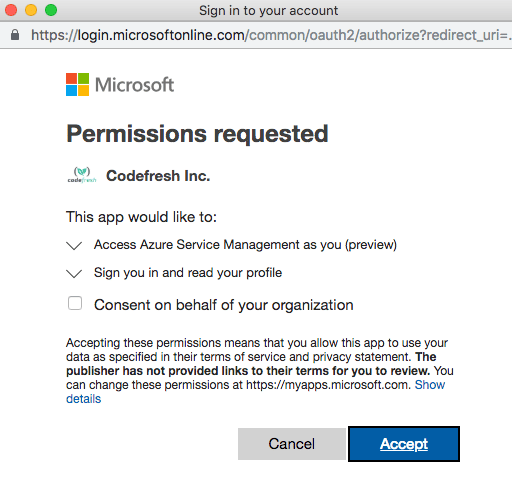Click the Codefresh Inc. publisher name
Screen dimensions: 512x480
coord(158,176)
